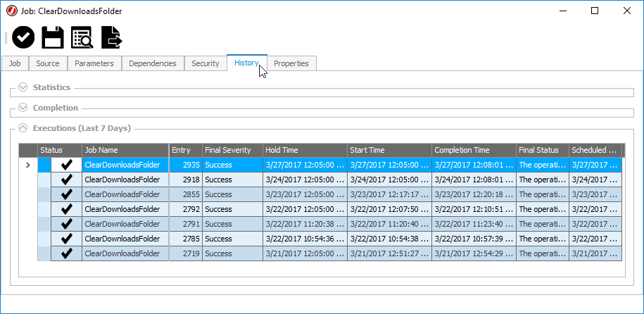Sort by Completion Time column header
The height and width of the screenshot is (314, 644).
point(474,150)
